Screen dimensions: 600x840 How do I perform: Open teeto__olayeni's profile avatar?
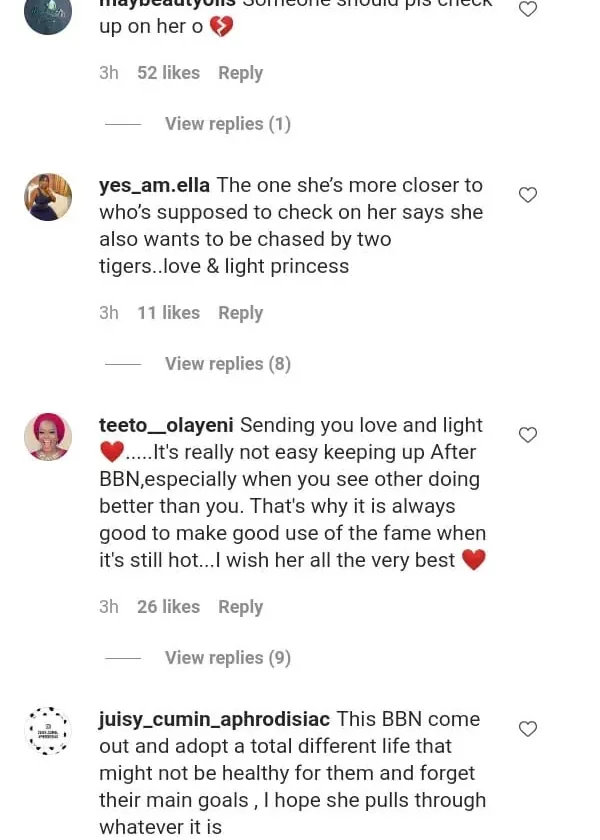[48, 437]
